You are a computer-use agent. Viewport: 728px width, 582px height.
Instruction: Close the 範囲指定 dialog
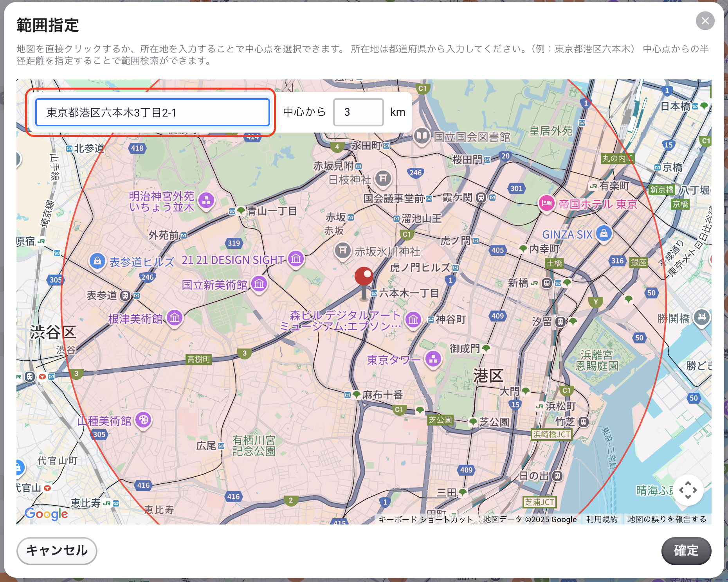pyautogui.click(x=705, y=21)
